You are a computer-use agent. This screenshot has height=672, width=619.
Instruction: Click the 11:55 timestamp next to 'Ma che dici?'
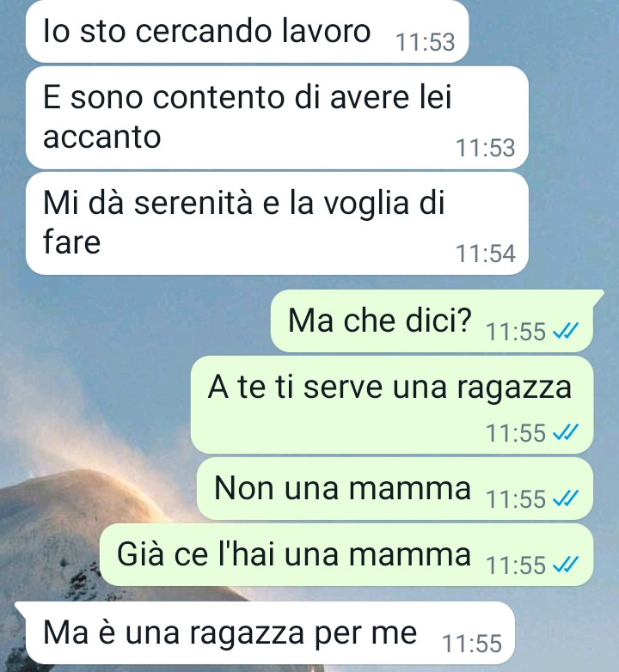(516, 332)
